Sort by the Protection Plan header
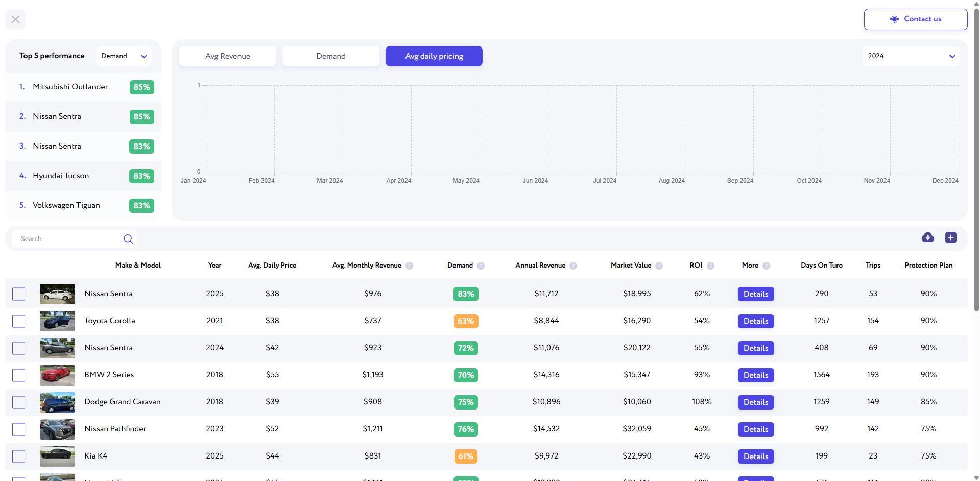The width and height of the screenshot is (980, 481). pyautogui.click(x=928, y=266)
